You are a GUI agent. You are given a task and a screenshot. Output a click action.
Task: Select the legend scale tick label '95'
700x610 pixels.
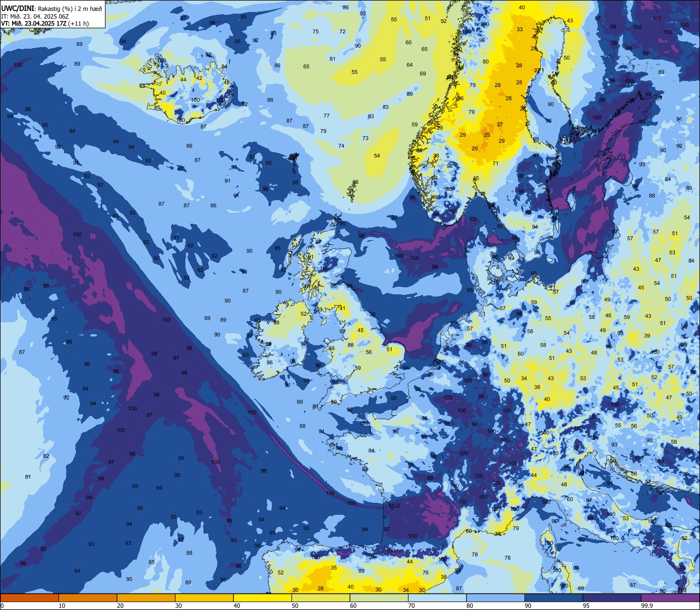click(586, 605)
